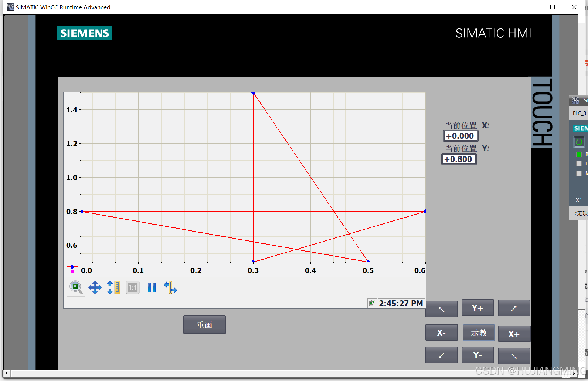588x381 pixels.
Task: Click the blue point at 0.5 on axis
Action: pos(368,262)
